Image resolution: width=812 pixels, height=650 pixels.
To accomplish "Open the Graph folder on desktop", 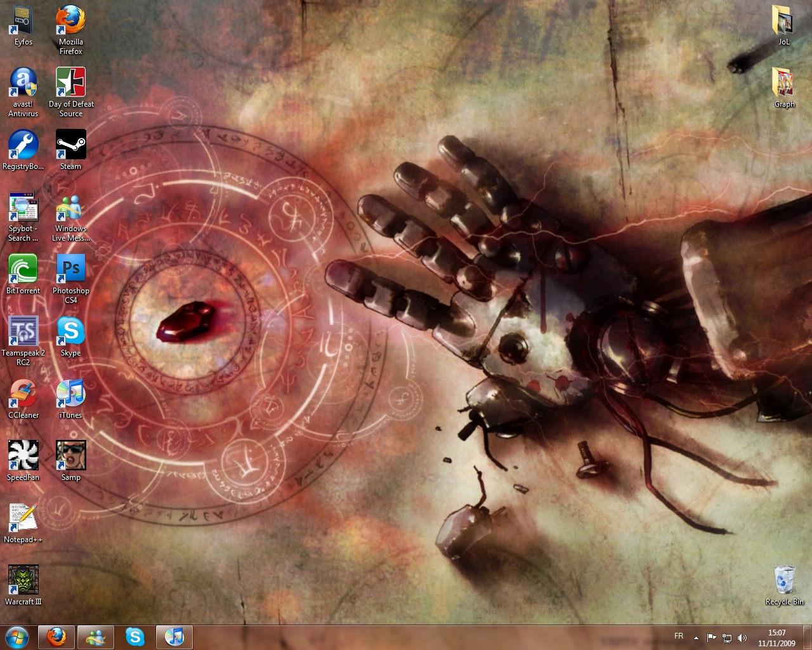I will [784, 88].
